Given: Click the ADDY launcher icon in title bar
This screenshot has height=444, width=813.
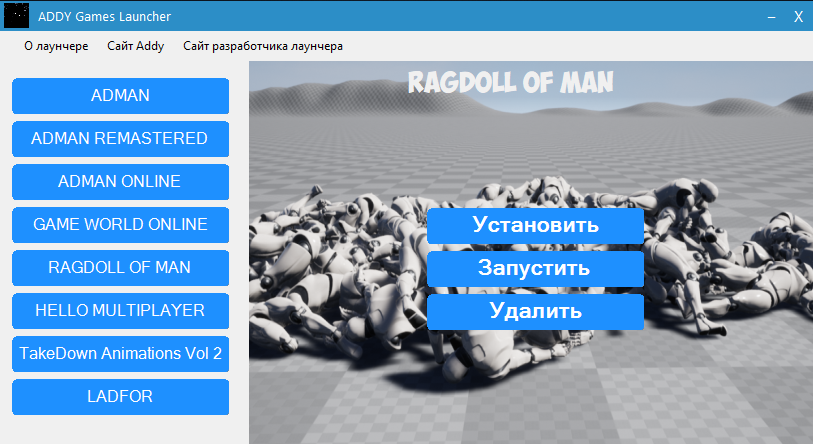Looking at the screenshot, I should click(x=16, y=16).
